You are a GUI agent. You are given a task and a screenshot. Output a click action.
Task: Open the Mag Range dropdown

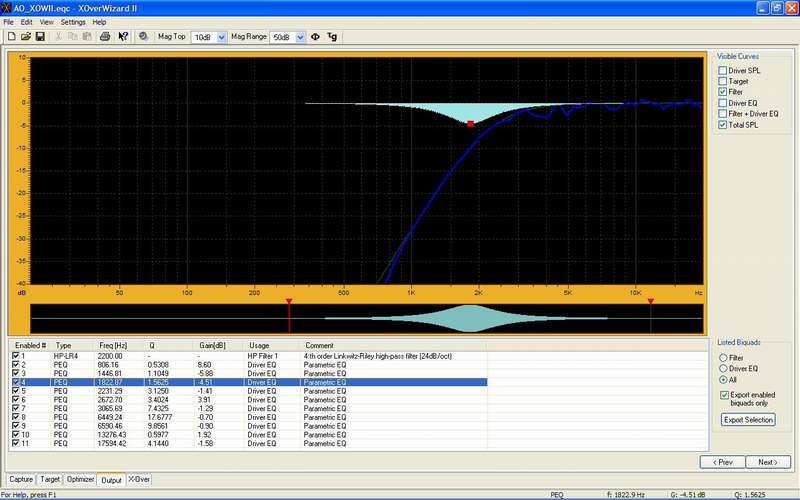[x=300, y=37]
